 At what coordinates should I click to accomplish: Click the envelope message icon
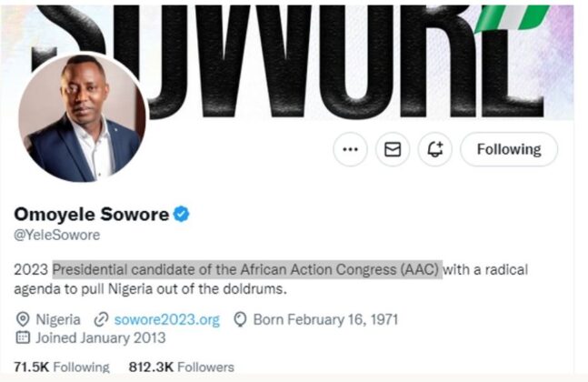tap(393, 149)
